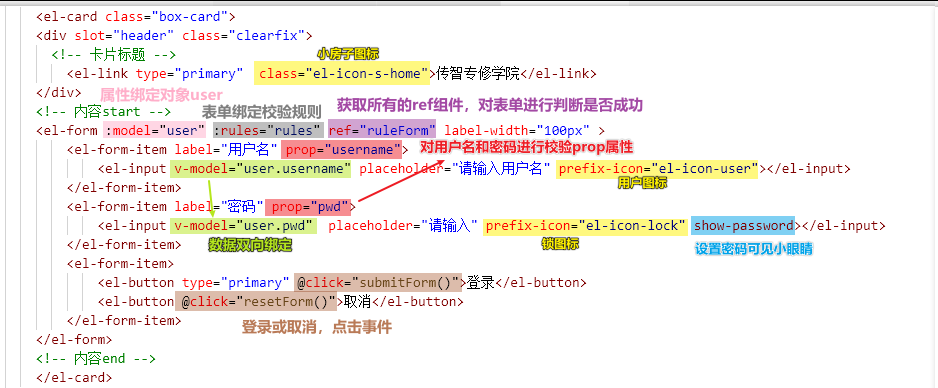Click the closing </el-card> tag

(x=74, y=377)
